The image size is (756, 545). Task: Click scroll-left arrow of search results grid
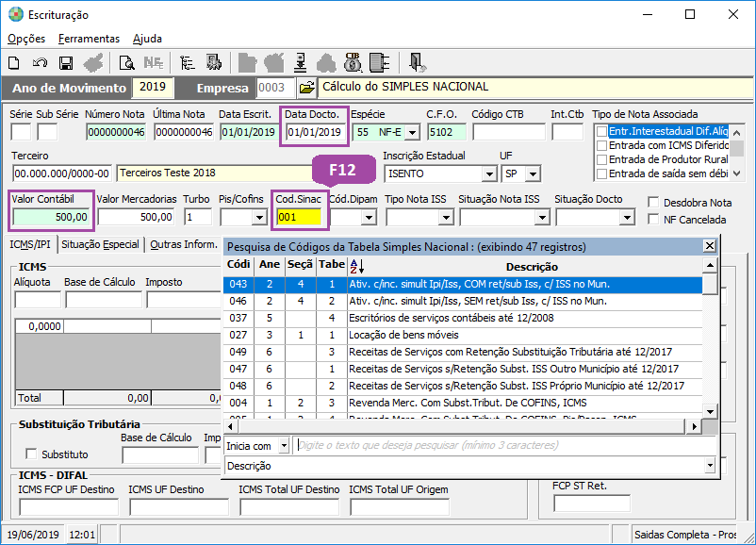point(230,426)
